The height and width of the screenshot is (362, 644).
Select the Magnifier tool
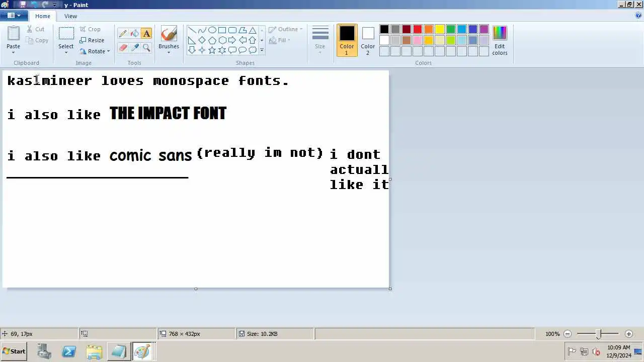tap(146, 48)
